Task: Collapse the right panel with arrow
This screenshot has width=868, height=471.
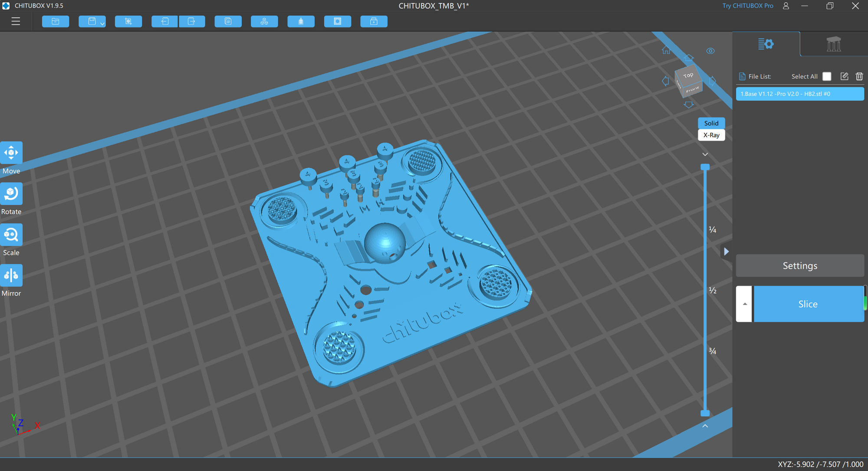Action: [x=726, y=252]
